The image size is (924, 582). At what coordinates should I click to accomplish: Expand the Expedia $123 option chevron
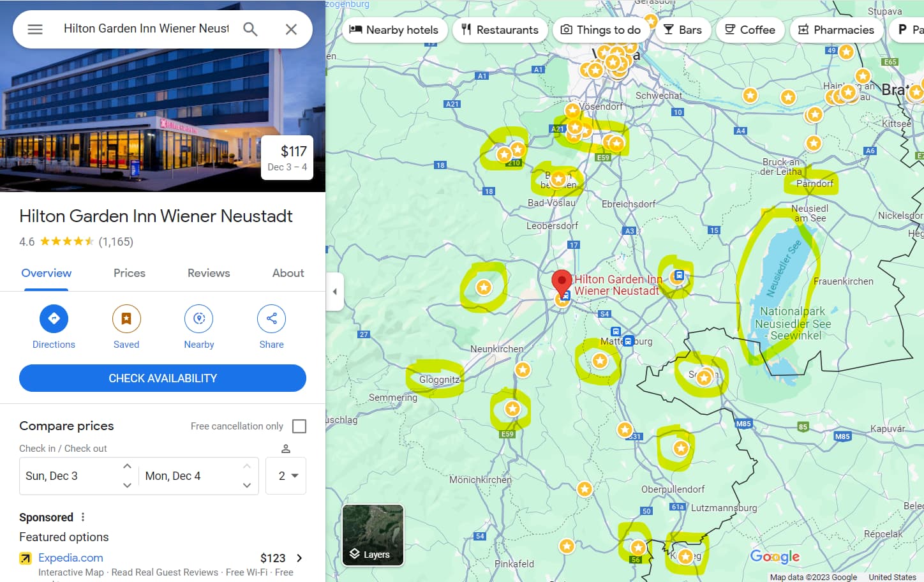point(299,558)
